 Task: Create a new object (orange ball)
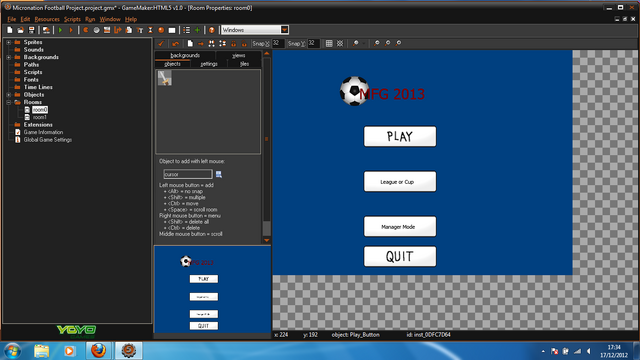[x=161, y=30]
